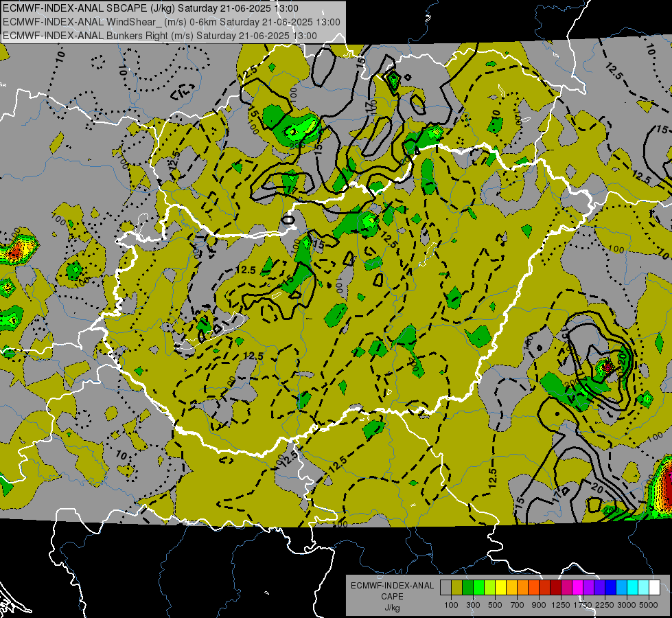Click the lime yellow-green legend swatch
Image resolution: width=672 pixels, height=618 pixels.
[490, 588]
